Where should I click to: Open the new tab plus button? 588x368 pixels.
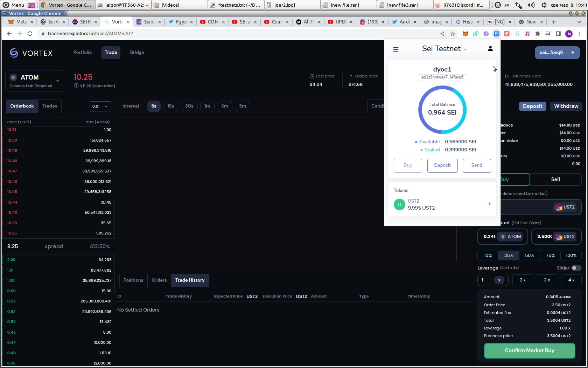[554, 22]
